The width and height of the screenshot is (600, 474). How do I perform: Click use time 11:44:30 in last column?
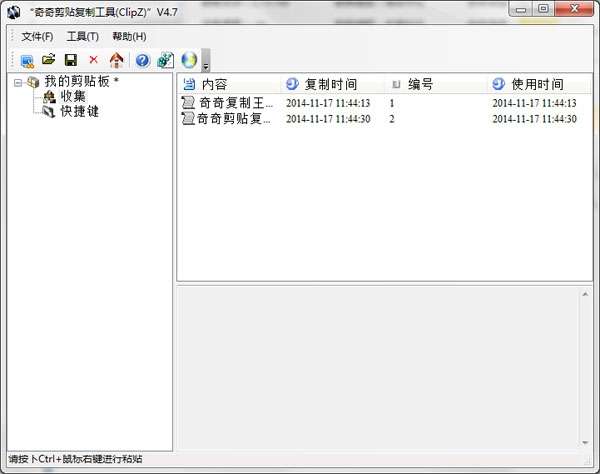534,119
